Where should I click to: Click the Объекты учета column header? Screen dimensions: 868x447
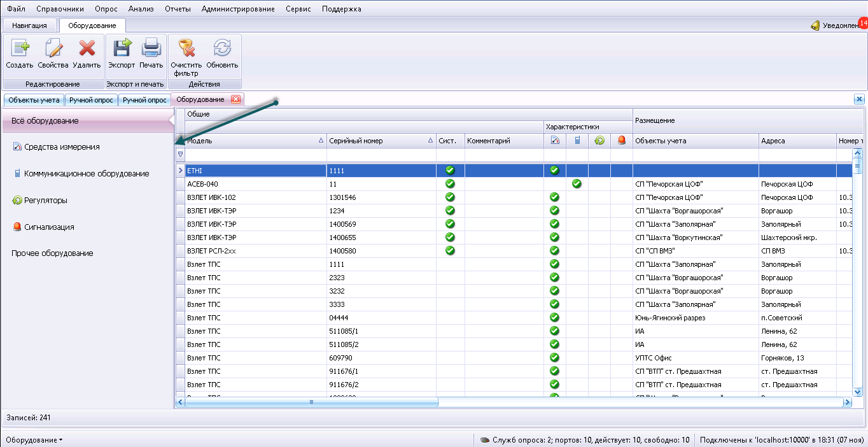(696, 141)
